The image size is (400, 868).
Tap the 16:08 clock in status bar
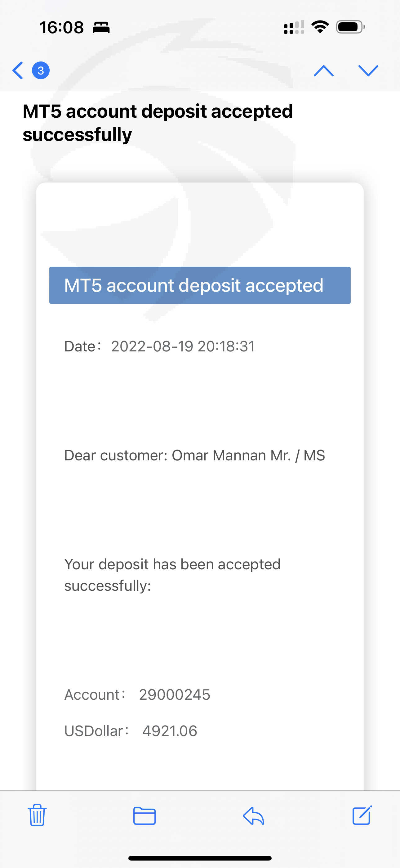click(x=62, y=27)
